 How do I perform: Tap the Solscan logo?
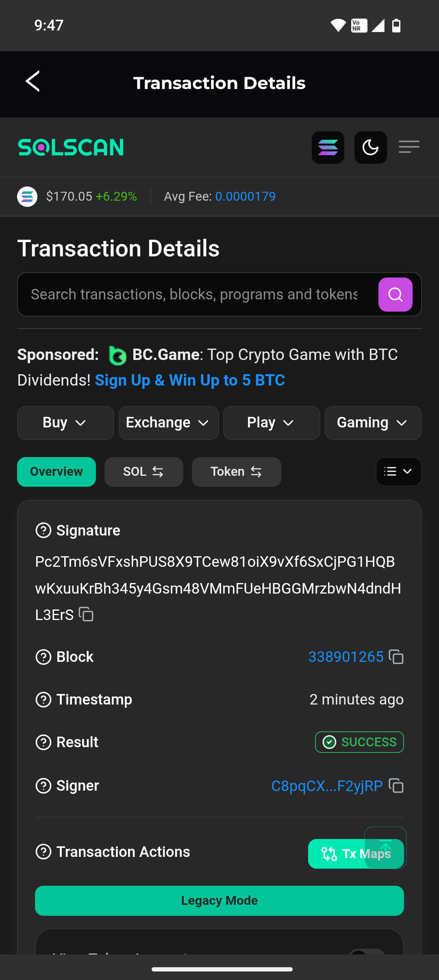tap(71, 147)
